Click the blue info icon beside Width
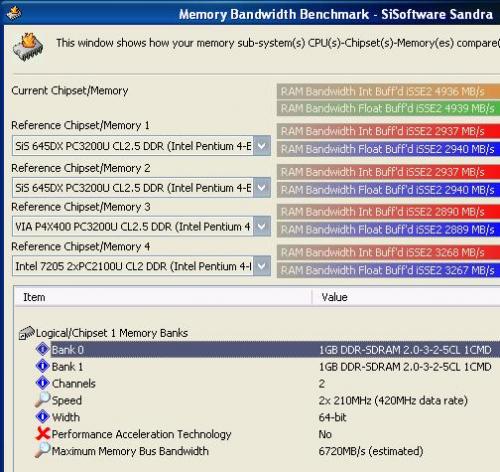This screenshot has width=500, height=472. coord(43,417)
